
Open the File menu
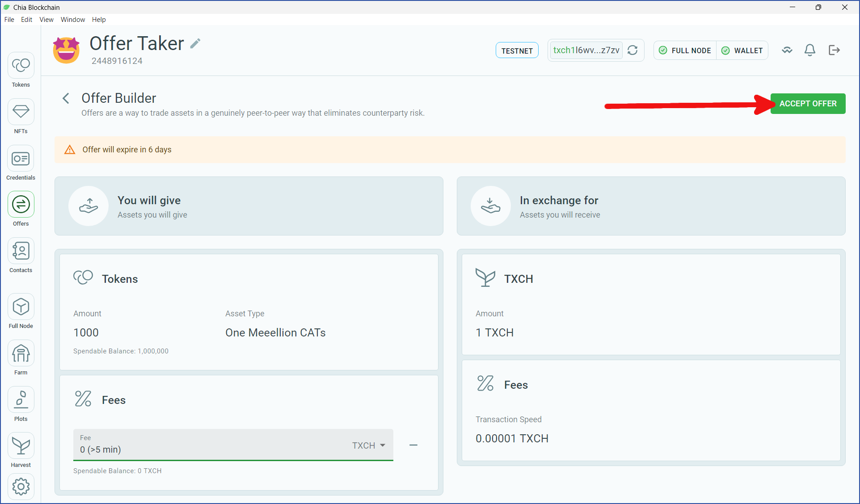(9, 20)
